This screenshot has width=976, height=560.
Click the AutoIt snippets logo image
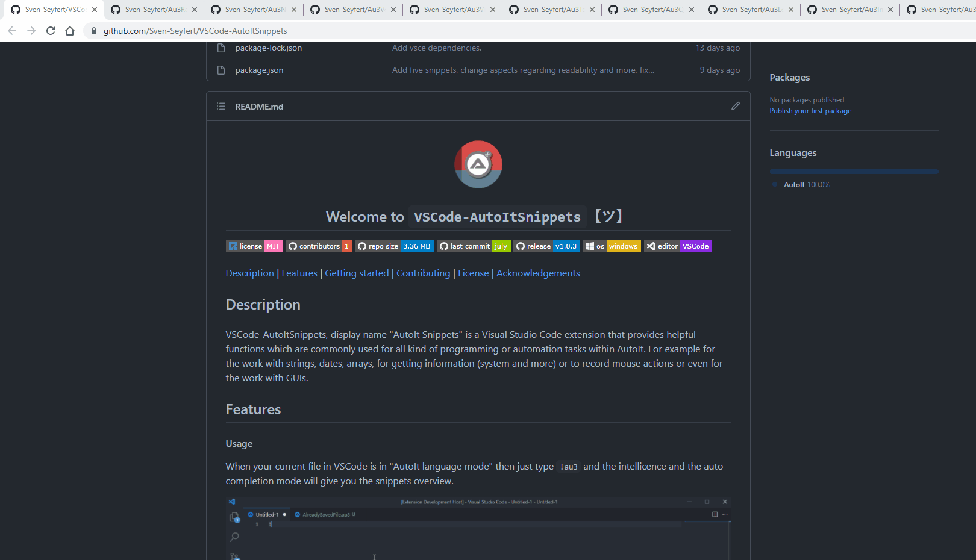(x=478, y=164)
